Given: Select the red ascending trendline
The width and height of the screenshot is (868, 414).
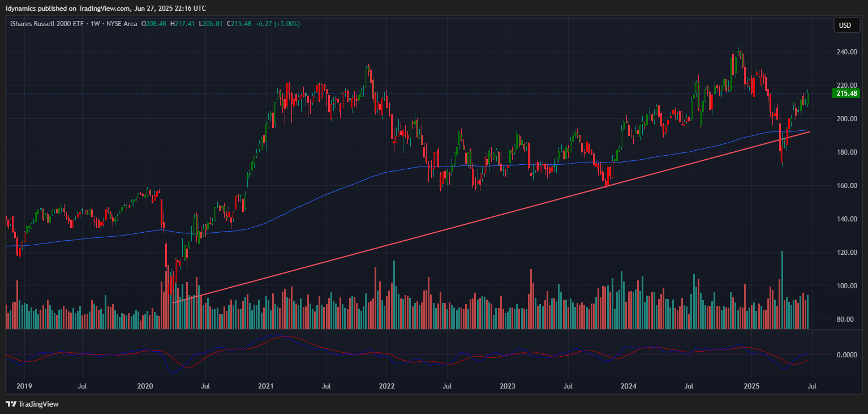Looking at the screenshot, I should pyautogui.click(x=491, y=217).
